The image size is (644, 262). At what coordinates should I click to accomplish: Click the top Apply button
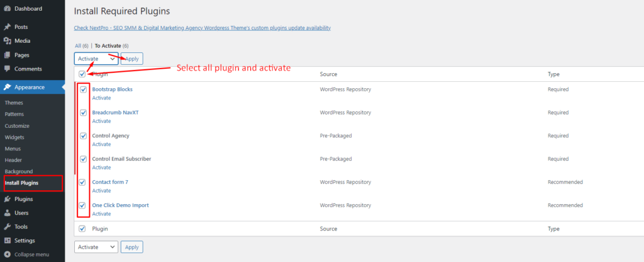click(x=132, y=59)
